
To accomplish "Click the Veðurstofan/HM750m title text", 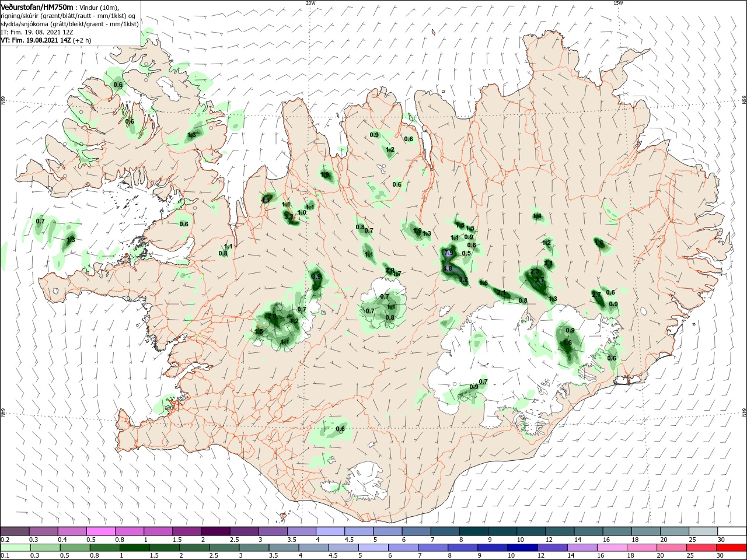I will pos(37,7).
